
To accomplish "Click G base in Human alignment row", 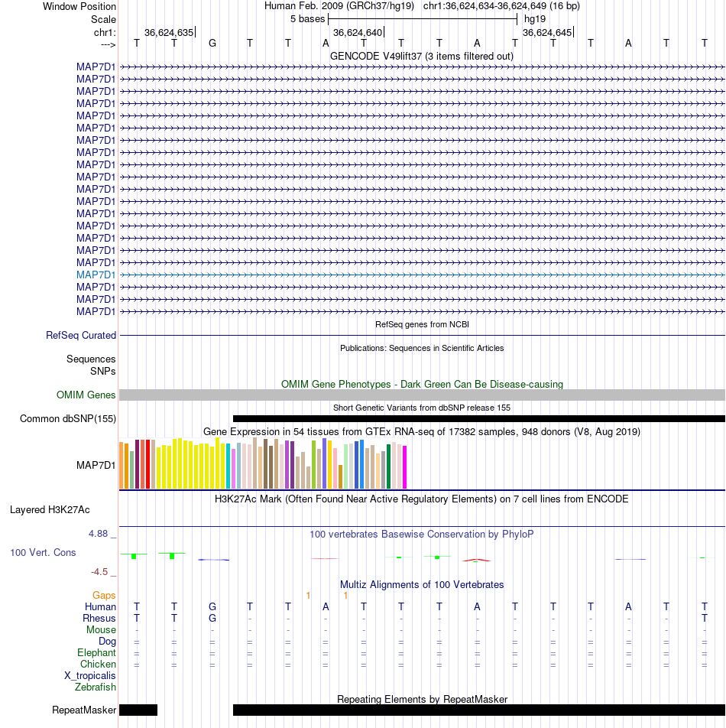I will pos(212,607).
